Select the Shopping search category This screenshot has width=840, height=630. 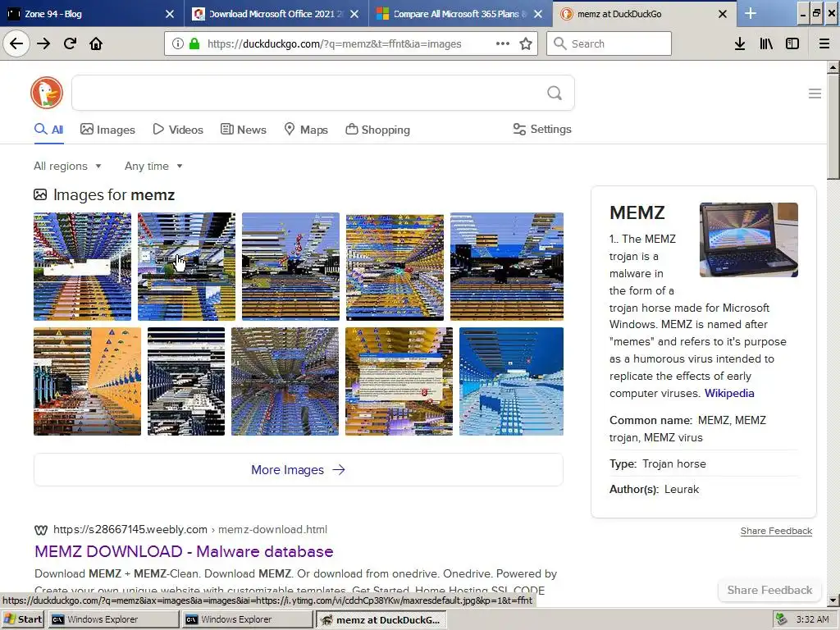[x=377, y=130]
